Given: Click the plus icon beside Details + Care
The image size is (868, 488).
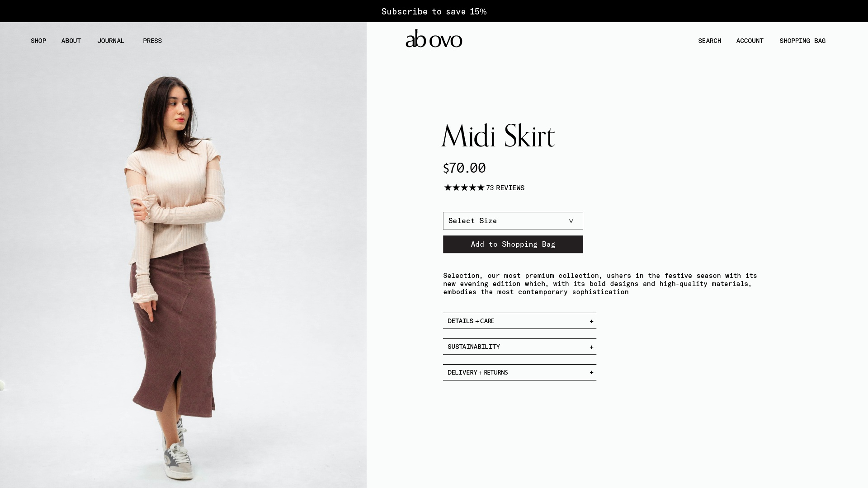Looking at the screenshot, I should (591, 321).
